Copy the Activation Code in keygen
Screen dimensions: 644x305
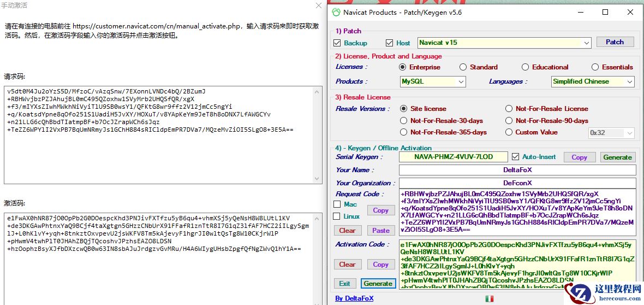pos(381,264)
